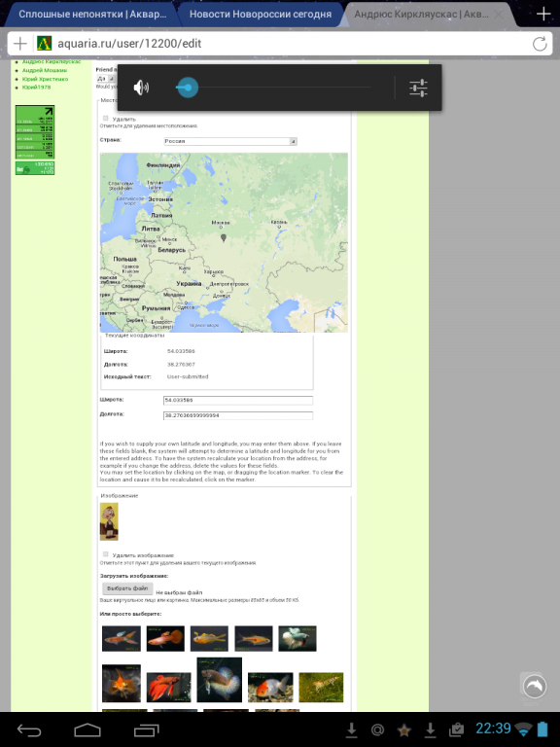Select the Андрюс Киркляускас tab

point(421,15)
